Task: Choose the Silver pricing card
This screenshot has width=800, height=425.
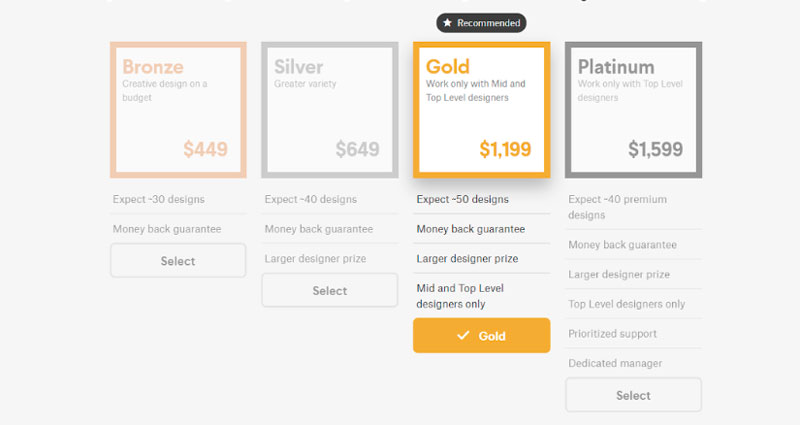Action: (330, 110)
